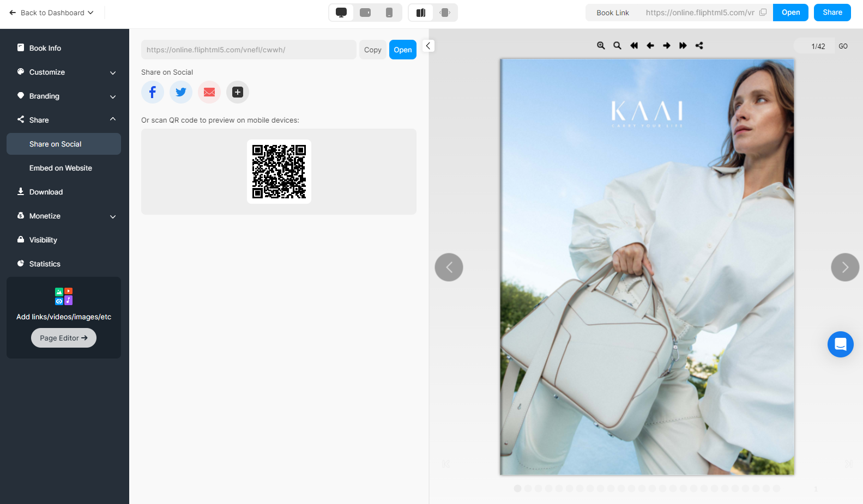The image size is (863, 504).
Task: Click the top-bar Share button
Action: pos(832,13)
